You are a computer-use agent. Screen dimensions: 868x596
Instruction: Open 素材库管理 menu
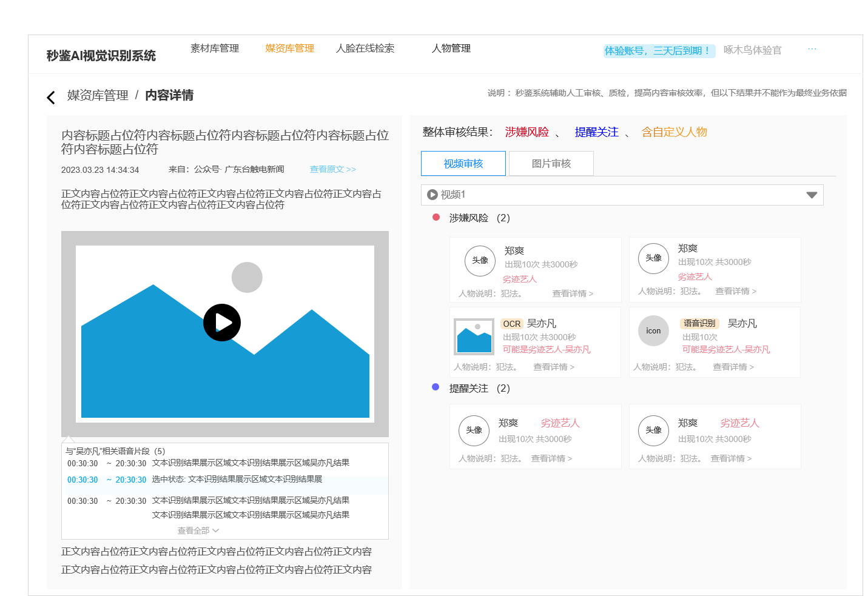point(215,49)
